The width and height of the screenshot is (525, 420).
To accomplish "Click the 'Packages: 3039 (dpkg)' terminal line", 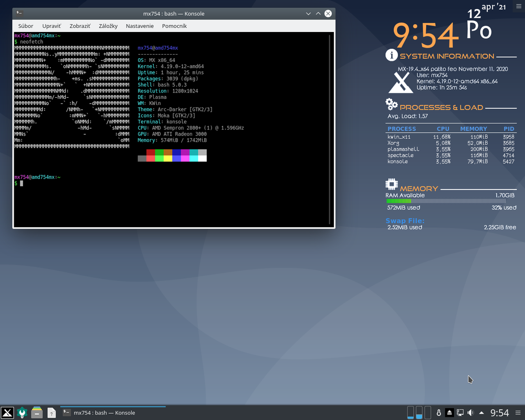I will pos(168,79).
